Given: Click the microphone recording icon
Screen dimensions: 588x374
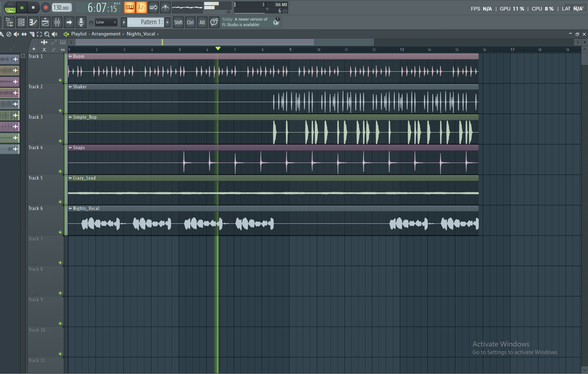Looking at the screenshot, I should click(81, 22).
